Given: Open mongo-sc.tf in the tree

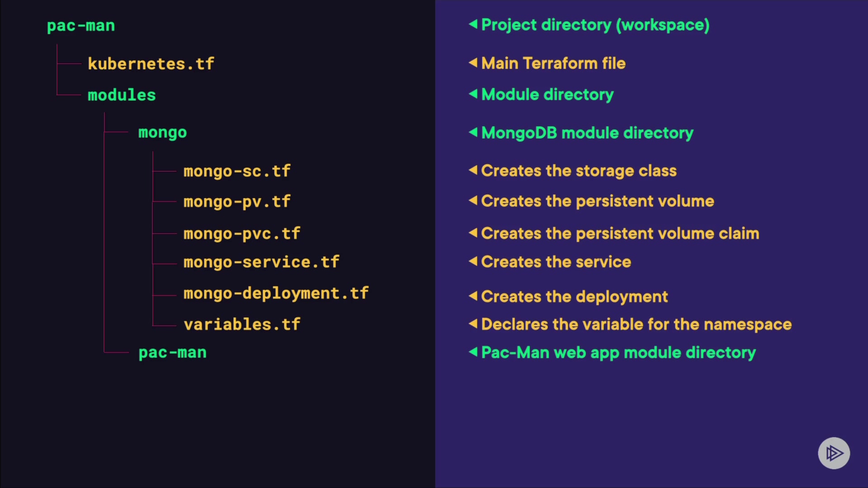Looking at the screenshot, I should pyautogui.click(x=236, y=171).
